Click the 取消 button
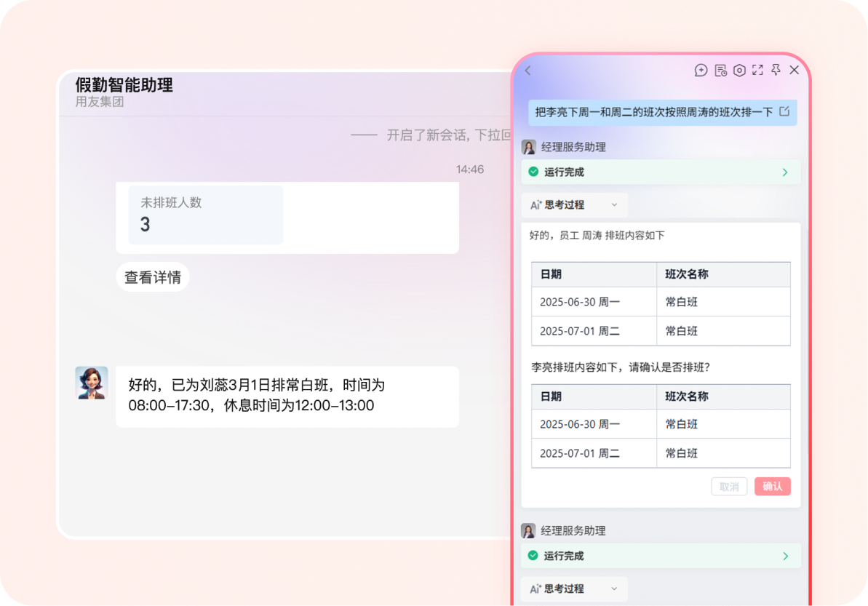Screen dimensions: 868x606 coord(729,487)
